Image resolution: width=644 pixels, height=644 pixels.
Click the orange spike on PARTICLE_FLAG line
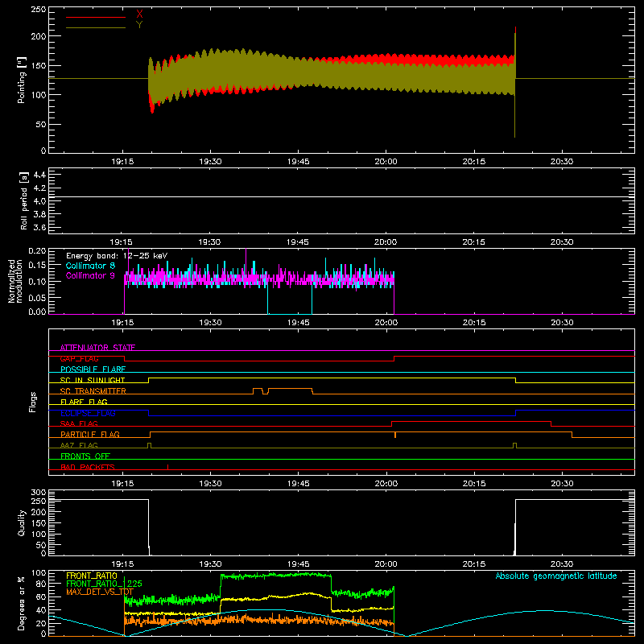click(395, 435)
